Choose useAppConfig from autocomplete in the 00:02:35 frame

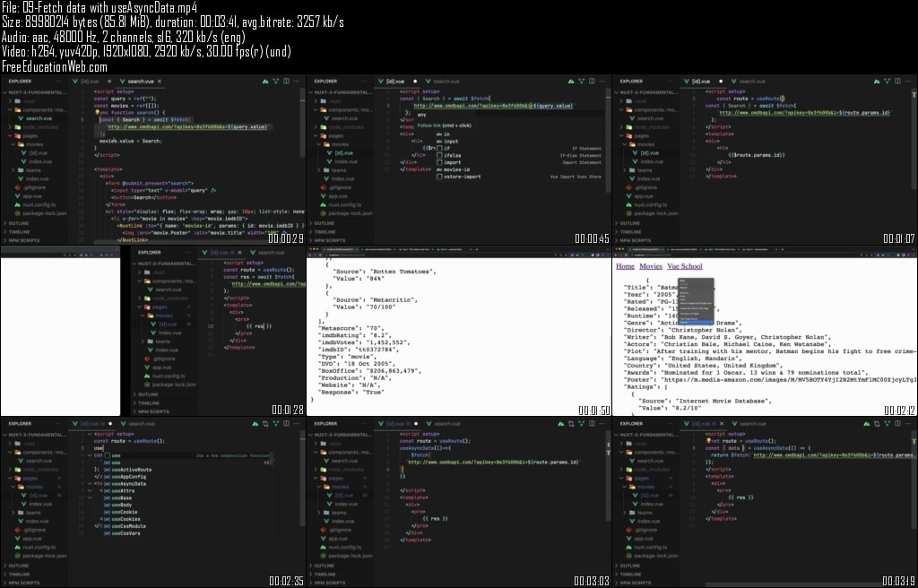tap(129, 477)
